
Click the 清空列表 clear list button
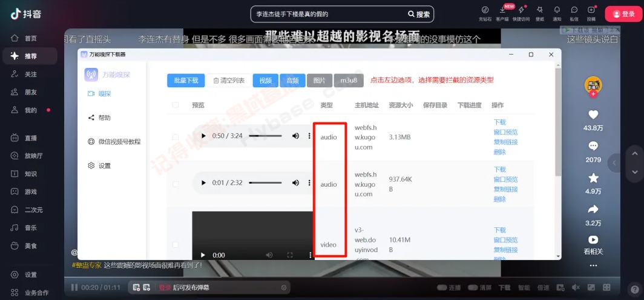tap(229, 81)
